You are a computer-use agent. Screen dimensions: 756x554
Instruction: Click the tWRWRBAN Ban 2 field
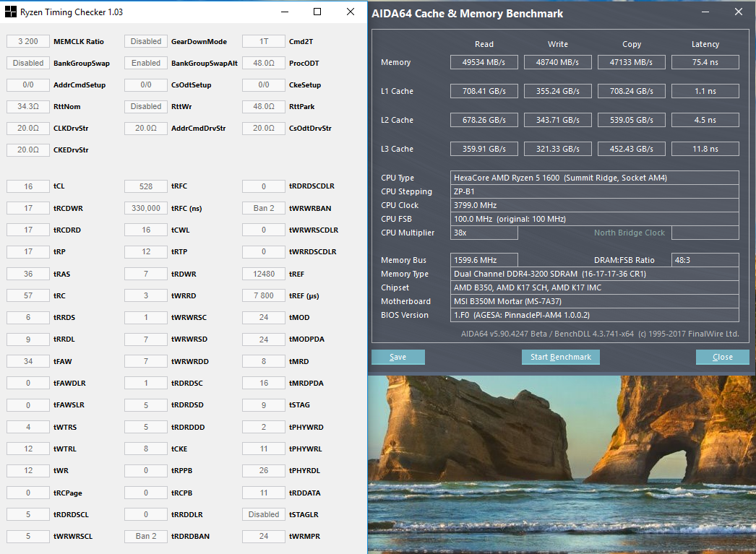pyautogui.click(x=264, y=208)
